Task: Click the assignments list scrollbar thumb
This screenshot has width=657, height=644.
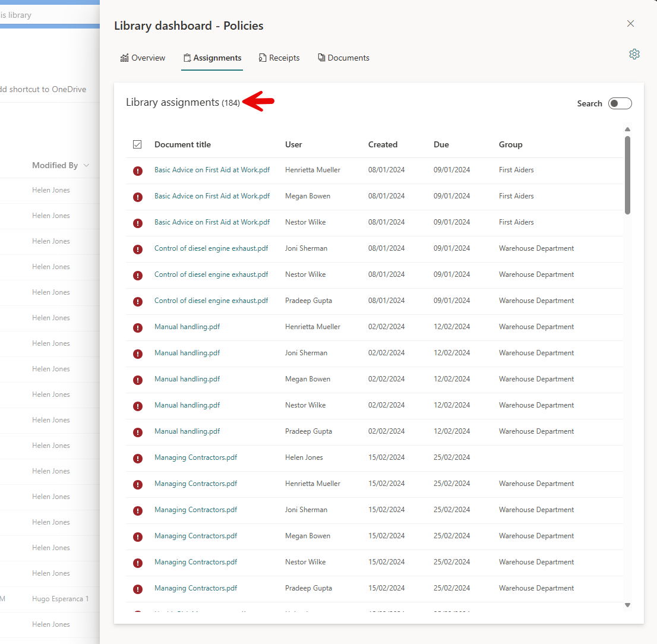Action: [627, 175]
